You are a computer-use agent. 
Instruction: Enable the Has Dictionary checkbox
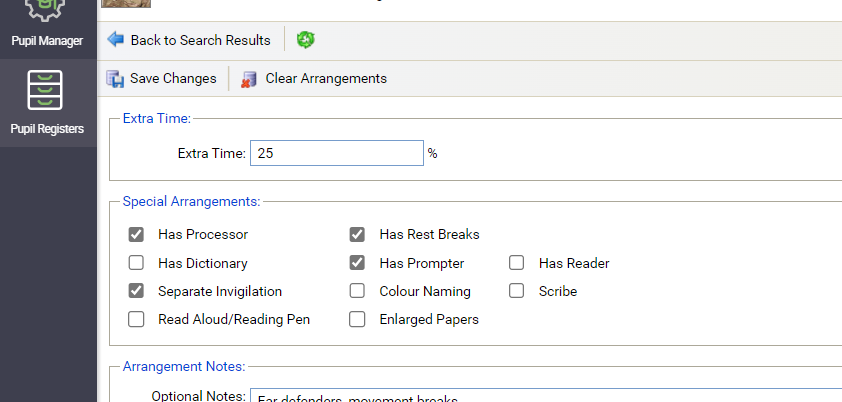coord(136,264)
